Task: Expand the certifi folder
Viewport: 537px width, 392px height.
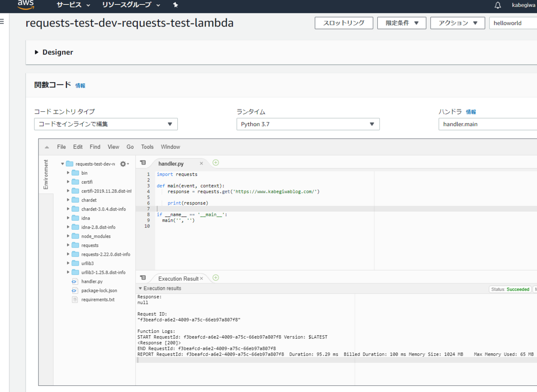Action: (x=68, y=182)
